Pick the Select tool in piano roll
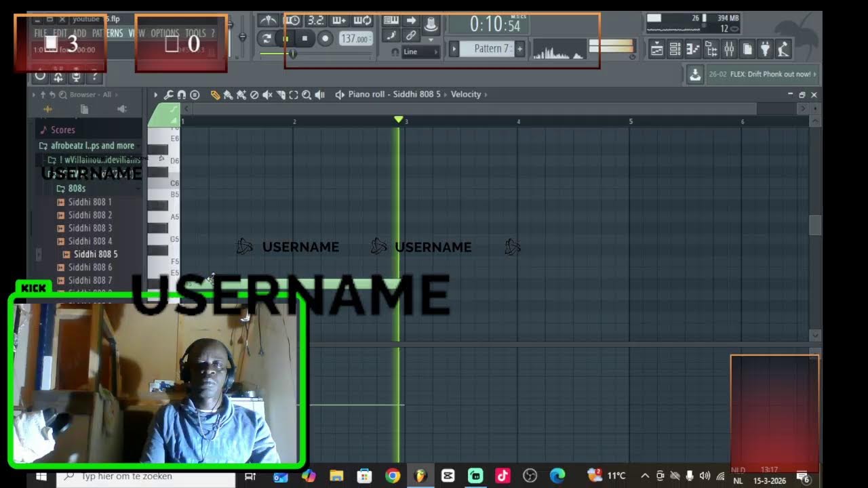Viewport: 868px width, 488px height. (294, 95)
